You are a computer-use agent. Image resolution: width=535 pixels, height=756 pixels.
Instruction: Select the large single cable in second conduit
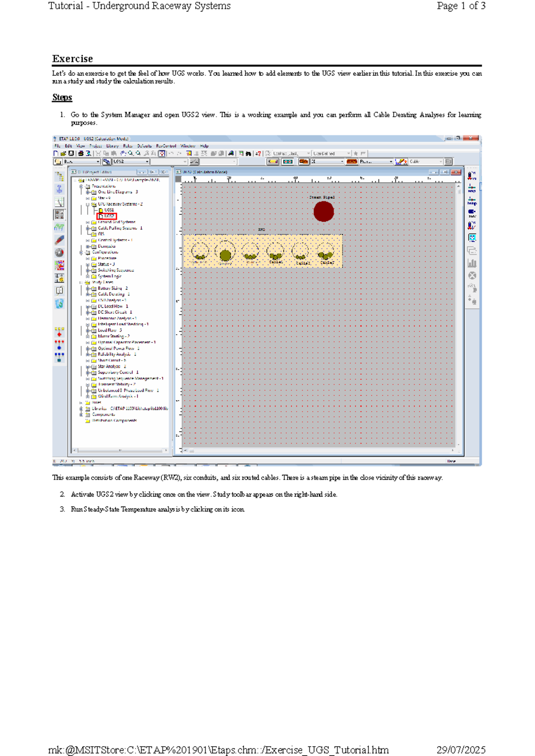[x=225, y=255]
